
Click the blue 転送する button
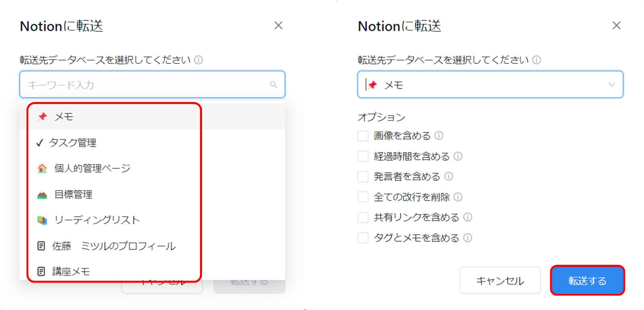coord(587,280)
